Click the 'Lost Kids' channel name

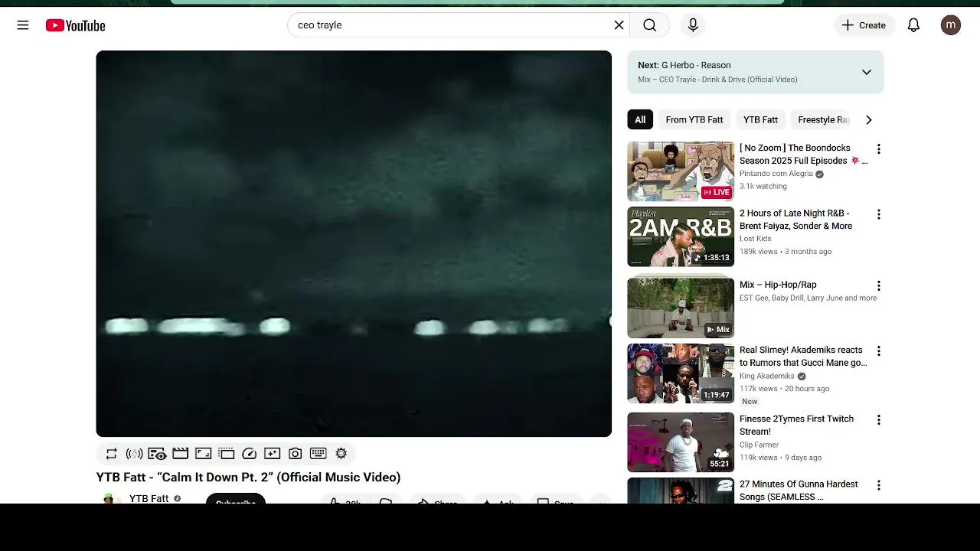pos(755,239)
